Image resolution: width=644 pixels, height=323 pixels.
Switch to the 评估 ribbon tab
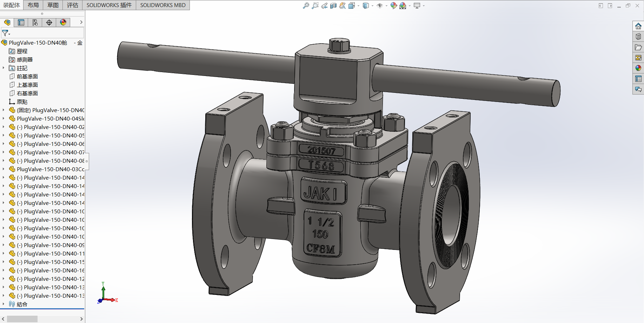pos(73,5)
